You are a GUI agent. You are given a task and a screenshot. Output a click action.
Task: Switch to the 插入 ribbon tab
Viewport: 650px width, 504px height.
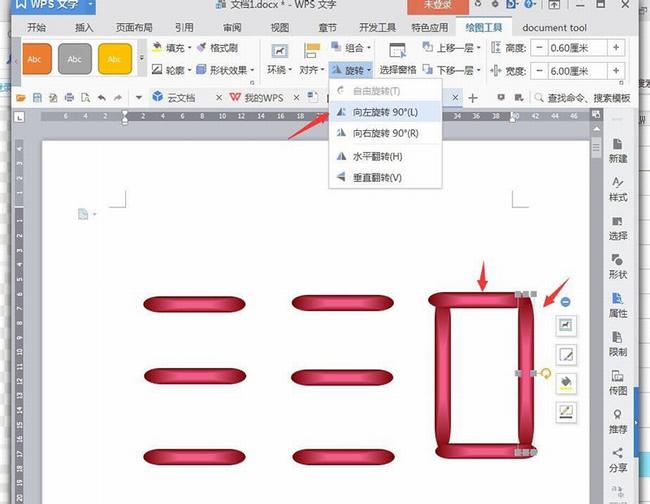coord(84,27)
